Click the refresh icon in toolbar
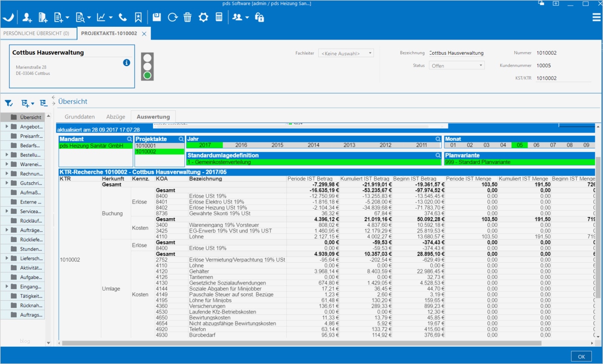 (x=172, y=18)
